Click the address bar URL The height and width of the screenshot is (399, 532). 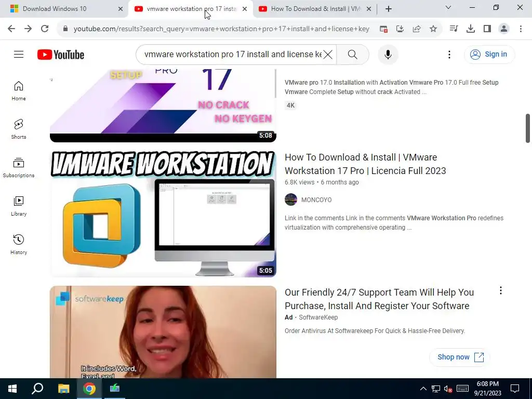(x=221, y=29)
